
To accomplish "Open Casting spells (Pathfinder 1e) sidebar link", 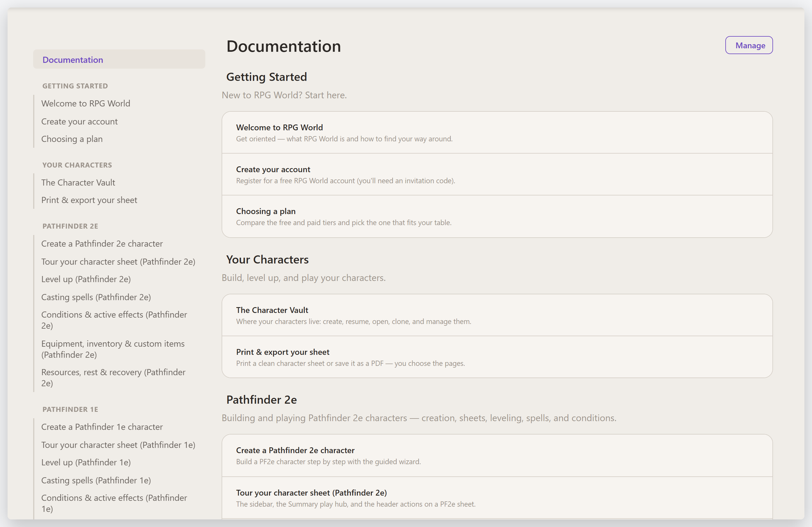I will tap(96, 480).
